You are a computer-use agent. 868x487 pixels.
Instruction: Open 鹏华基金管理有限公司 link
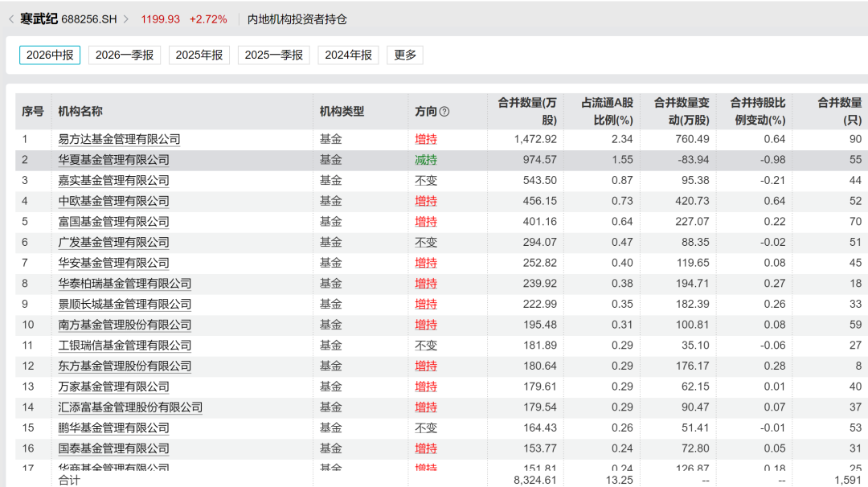click(x=114, y=428)
